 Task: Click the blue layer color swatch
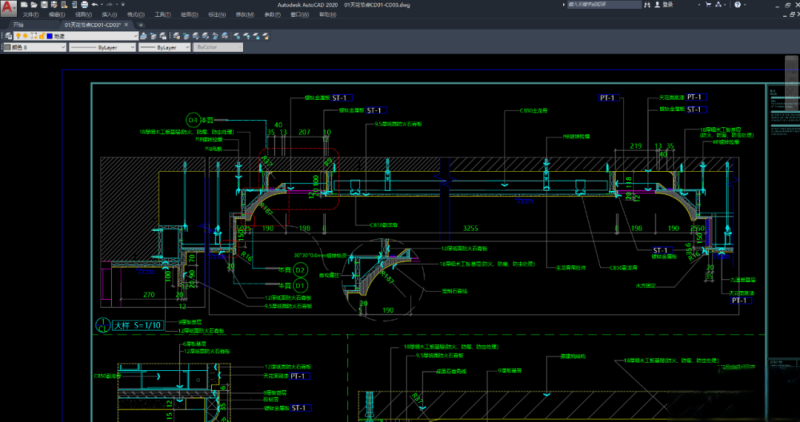[50, 35]
